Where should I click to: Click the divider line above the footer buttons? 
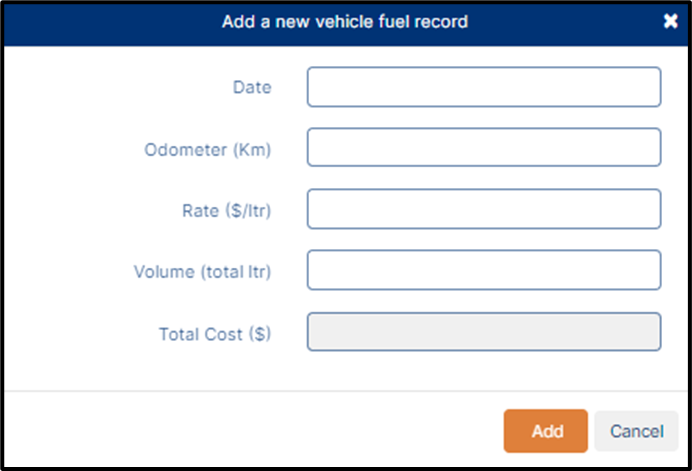(346, 391)
